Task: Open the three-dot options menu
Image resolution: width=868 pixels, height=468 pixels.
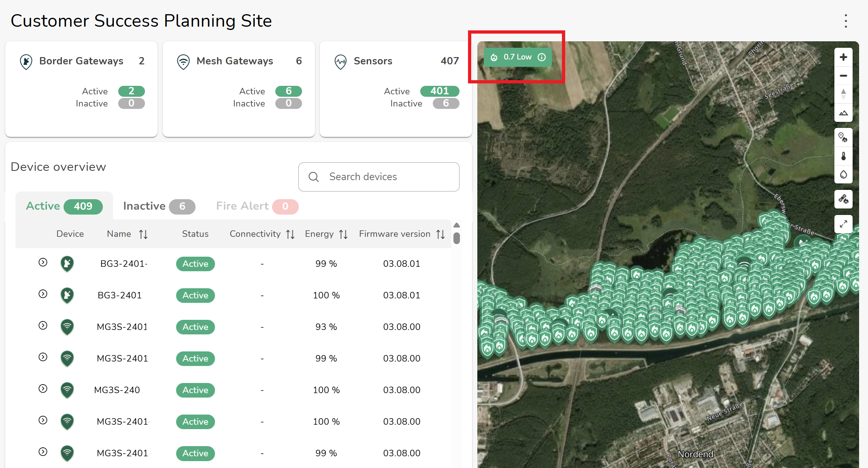Action: (846, 21)
